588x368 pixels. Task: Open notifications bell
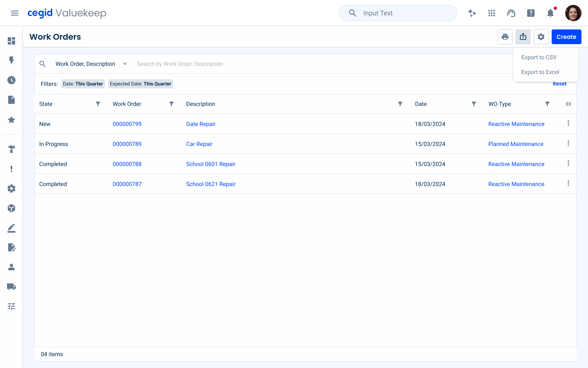[x=550, y=13]
